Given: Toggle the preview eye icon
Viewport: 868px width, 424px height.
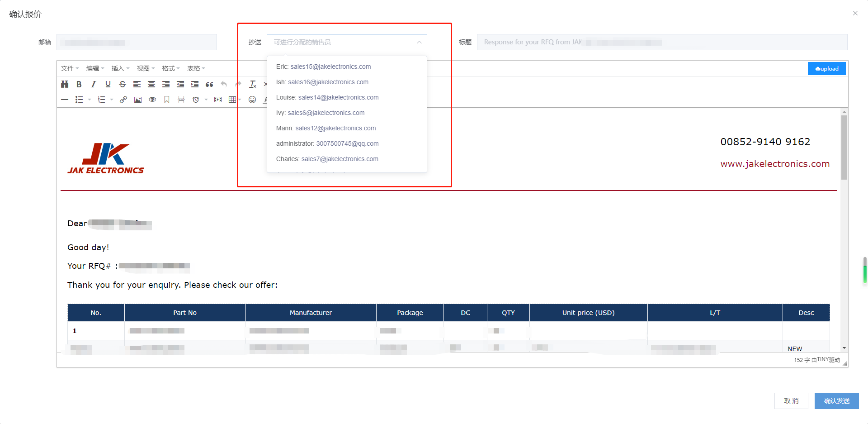Looking at the screenshot, I should pos(152,100).
